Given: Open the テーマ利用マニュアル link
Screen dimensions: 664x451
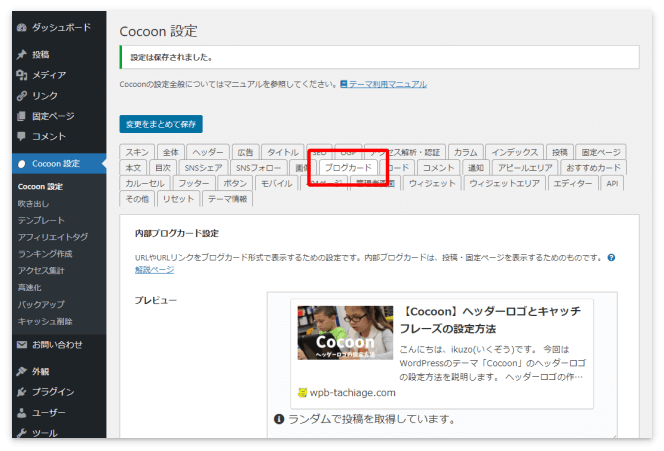Looking at the screenshot, I should pos(387,84).
